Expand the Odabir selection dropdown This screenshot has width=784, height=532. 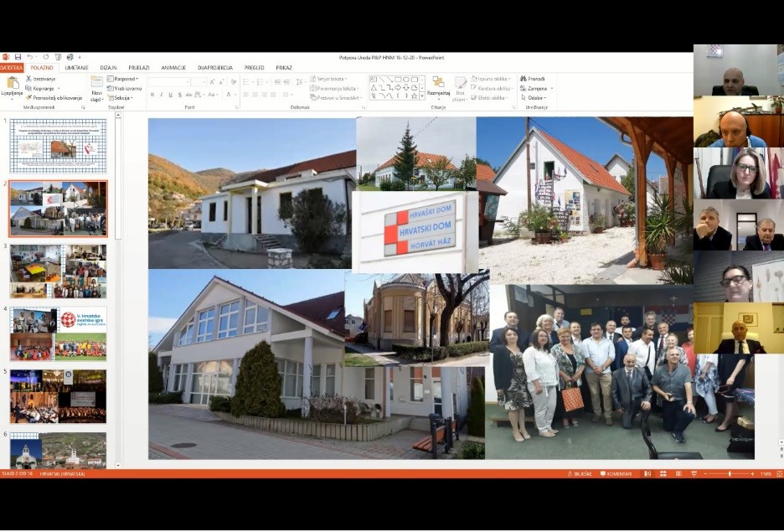(x=535, y=98)
